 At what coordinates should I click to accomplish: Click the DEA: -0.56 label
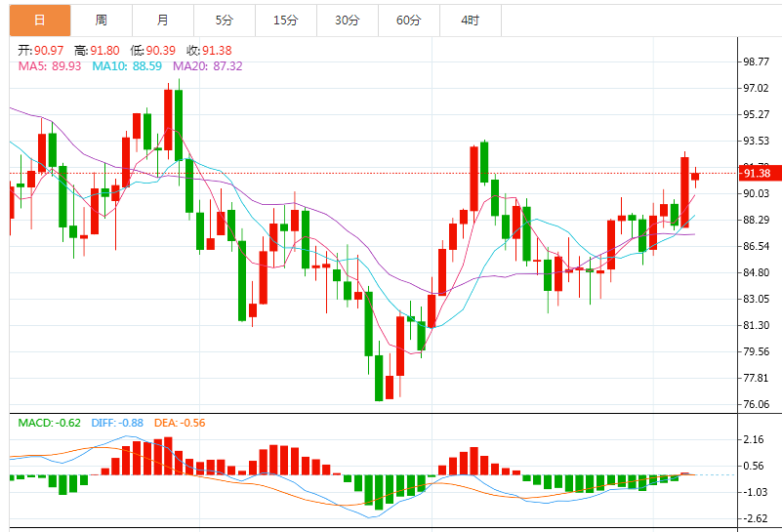(180, 423)
